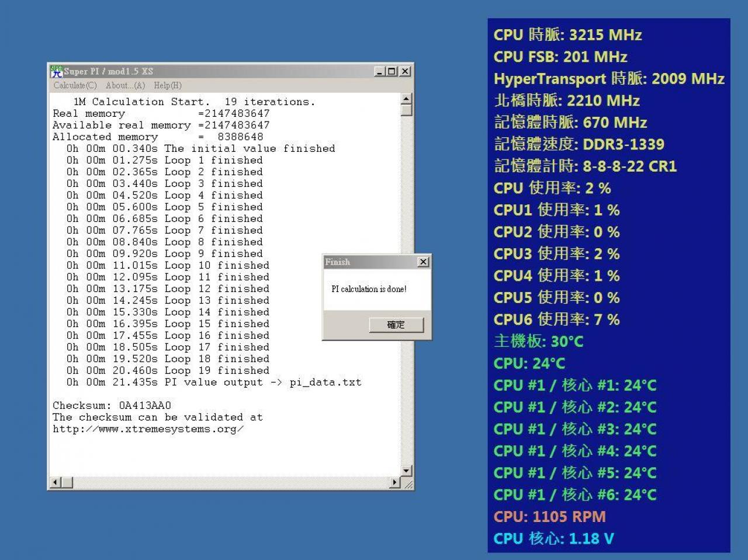
Task: Click the 'CPU: 1105 RPM' fan readout
Action: [549, 517]
